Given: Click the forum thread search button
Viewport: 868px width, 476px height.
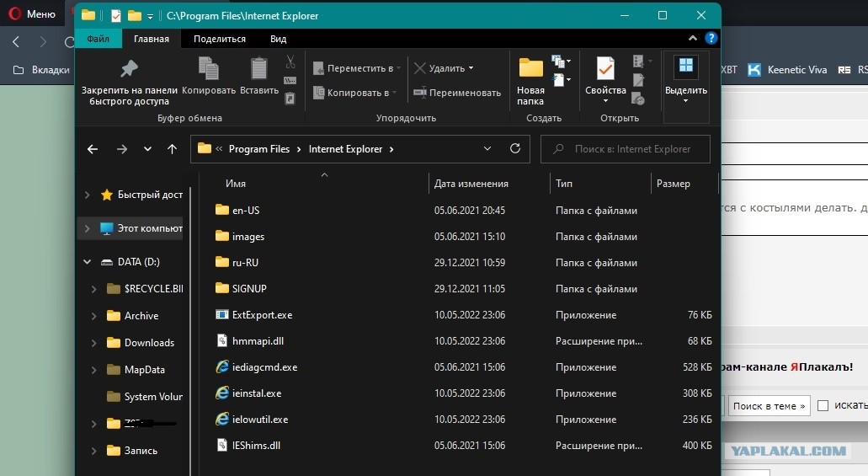Looking at the screenshot, I should coord(769,405).
